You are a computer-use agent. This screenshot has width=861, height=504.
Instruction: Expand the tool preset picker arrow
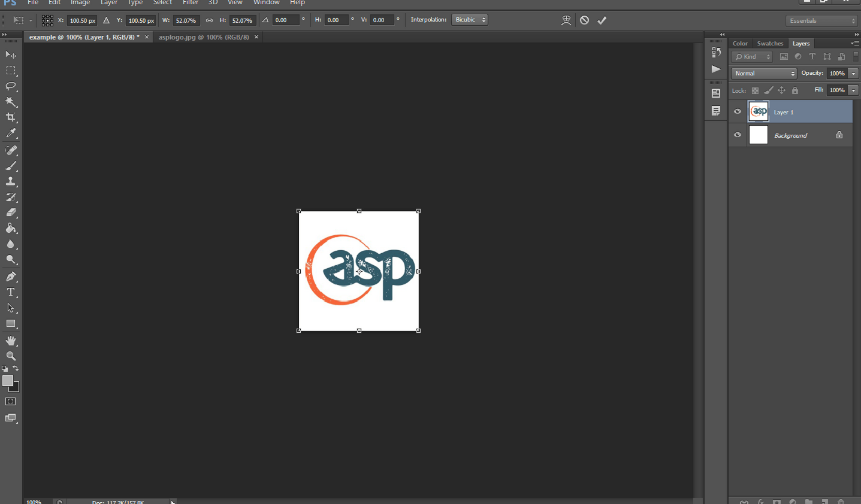(x=31, y=21)
